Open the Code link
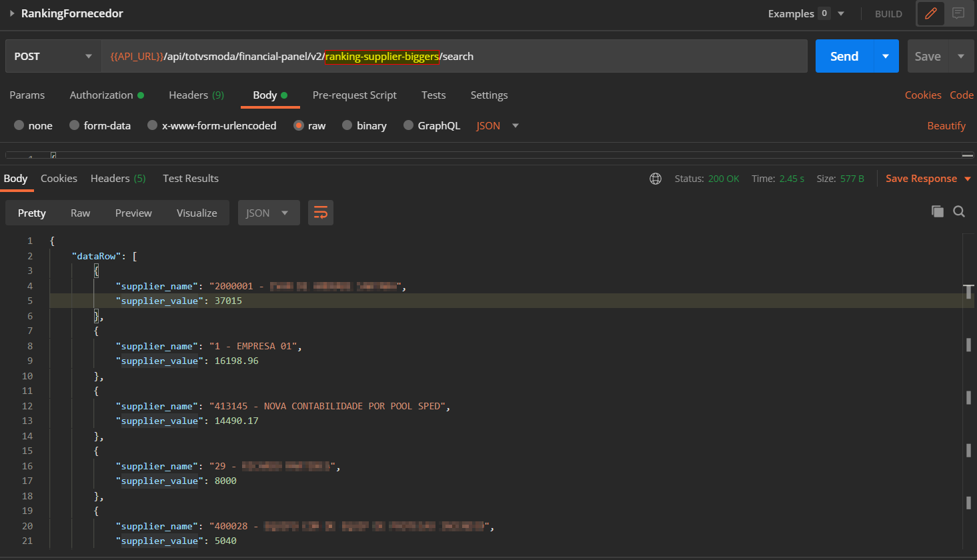The image size is (977, 560). [962, 95]
